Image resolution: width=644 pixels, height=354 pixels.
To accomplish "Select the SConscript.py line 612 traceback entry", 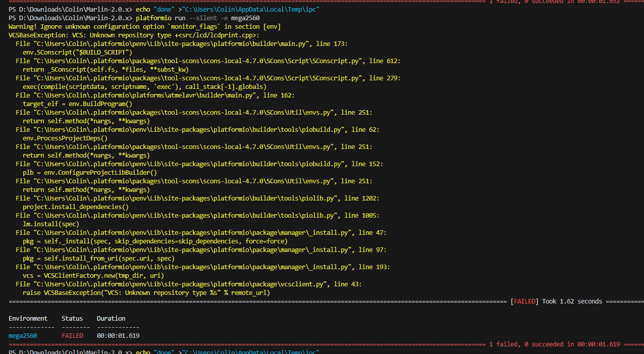I will pyautogui.click(x=208, y=61).
